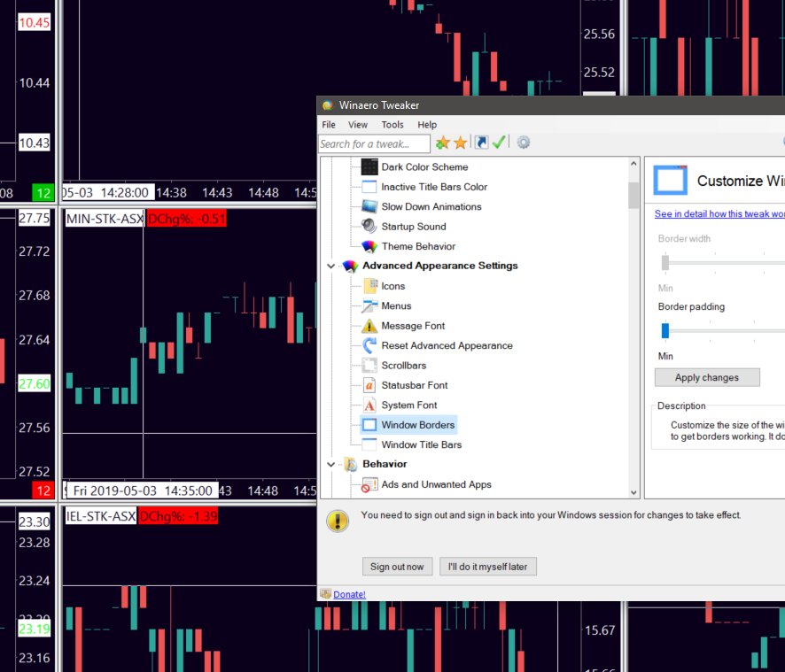Viewport: 785px width, 672px height.
Task: Collapse the Behavior tree node
Action: coord(330,464)
